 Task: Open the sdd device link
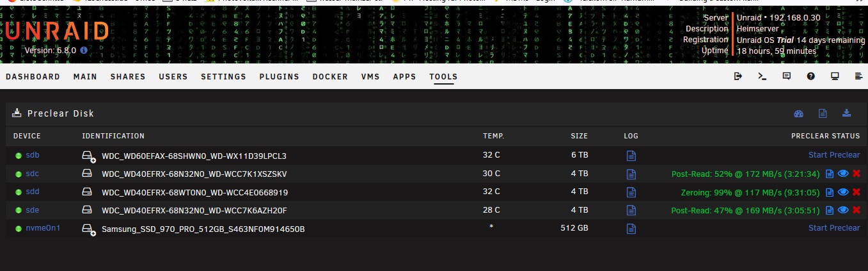[33, 192]
